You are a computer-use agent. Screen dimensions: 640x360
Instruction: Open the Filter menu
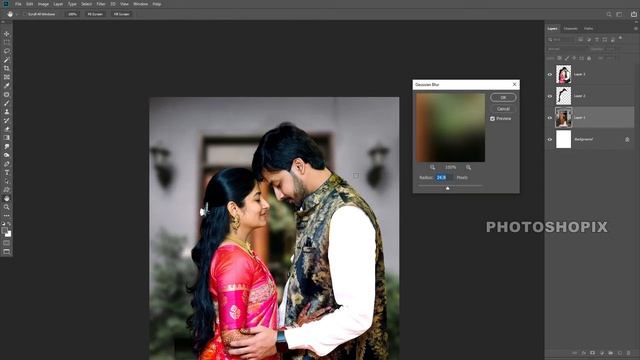coord(101,4)
